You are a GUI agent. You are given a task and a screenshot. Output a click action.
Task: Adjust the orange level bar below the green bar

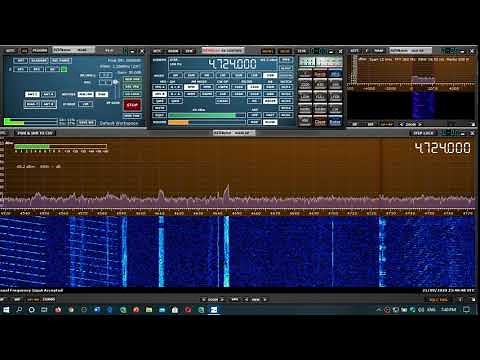click(207, 122)
